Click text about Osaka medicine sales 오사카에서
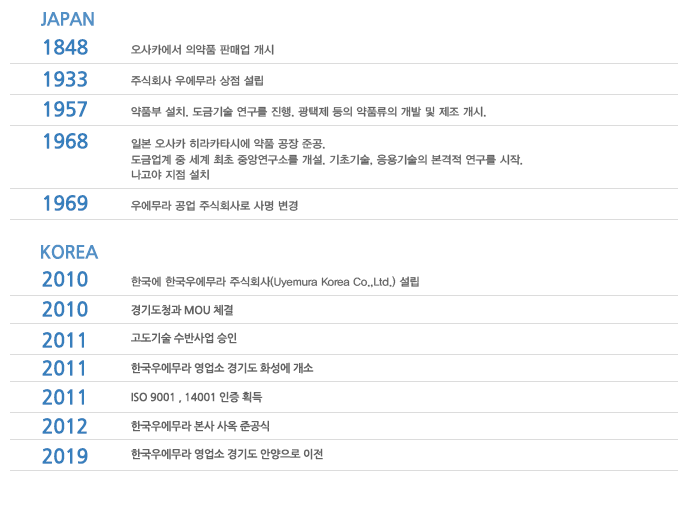Viewport: 688px width, 528px height. tap(202, 50)
